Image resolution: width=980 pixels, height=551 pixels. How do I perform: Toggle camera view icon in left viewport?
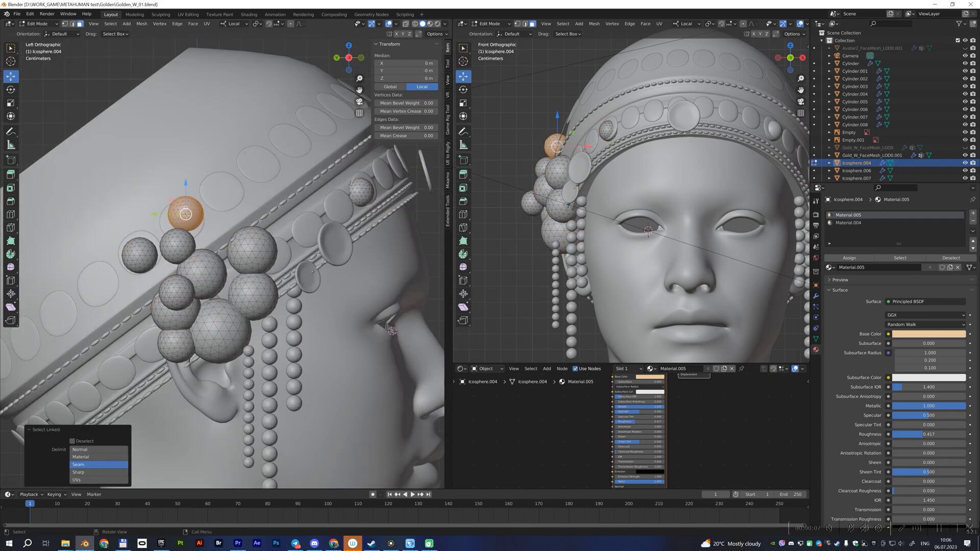(359, 102)
